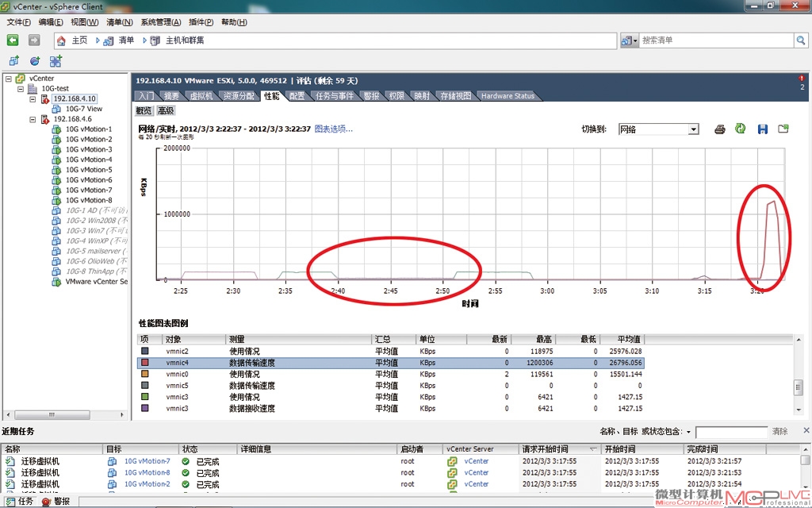Click the 10G vMotion-8 task target link

pos(147,472)
